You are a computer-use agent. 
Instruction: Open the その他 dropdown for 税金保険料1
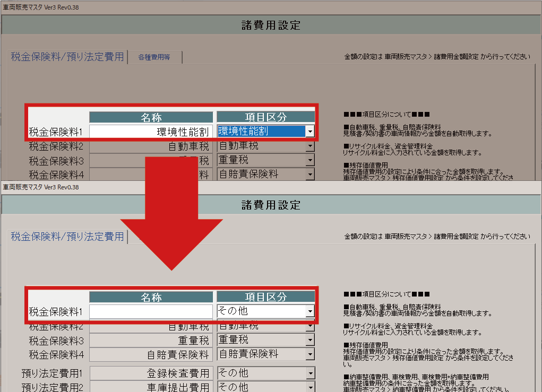pyautogui.click(x=310, y=311)
